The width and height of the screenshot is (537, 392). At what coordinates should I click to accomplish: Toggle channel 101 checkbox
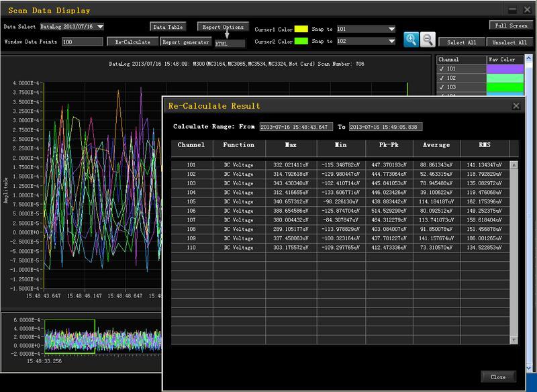tap(441, 68)
